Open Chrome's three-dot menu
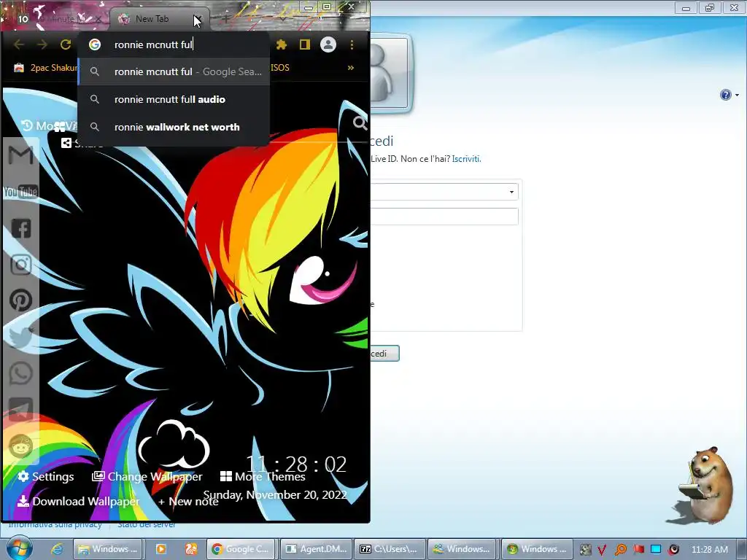The height and width of the screenshot is (560, 747). (x=352, y=44)
